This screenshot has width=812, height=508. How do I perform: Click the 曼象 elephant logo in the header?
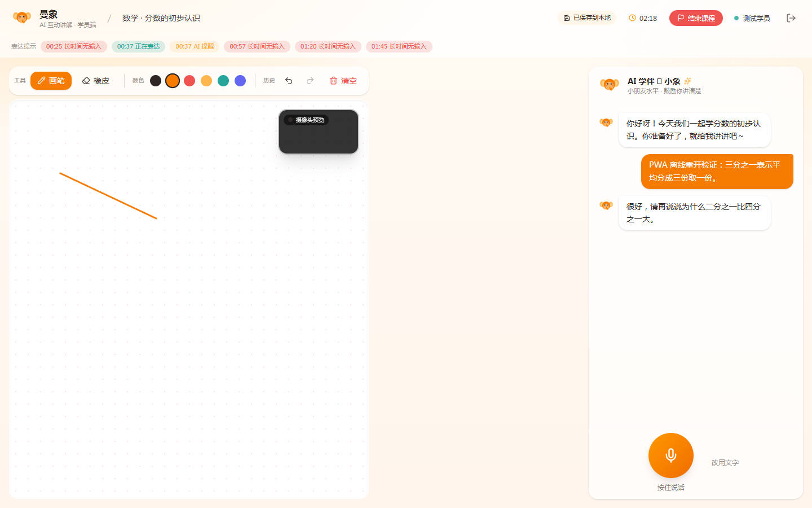[22, 18]
